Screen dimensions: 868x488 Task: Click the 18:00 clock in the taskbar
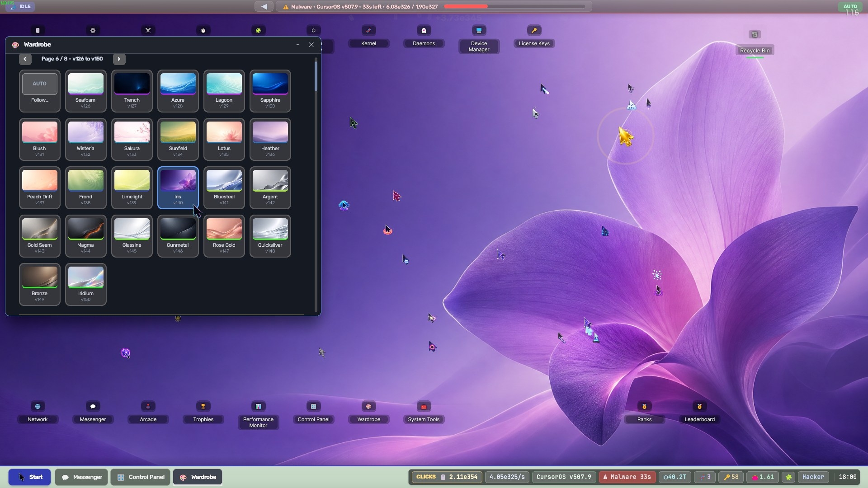coord(847,477)
